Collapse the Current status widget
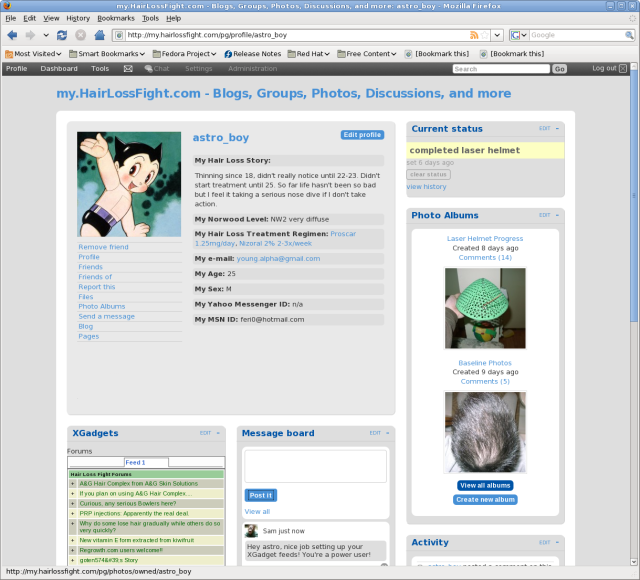 [x=558, y=129]
